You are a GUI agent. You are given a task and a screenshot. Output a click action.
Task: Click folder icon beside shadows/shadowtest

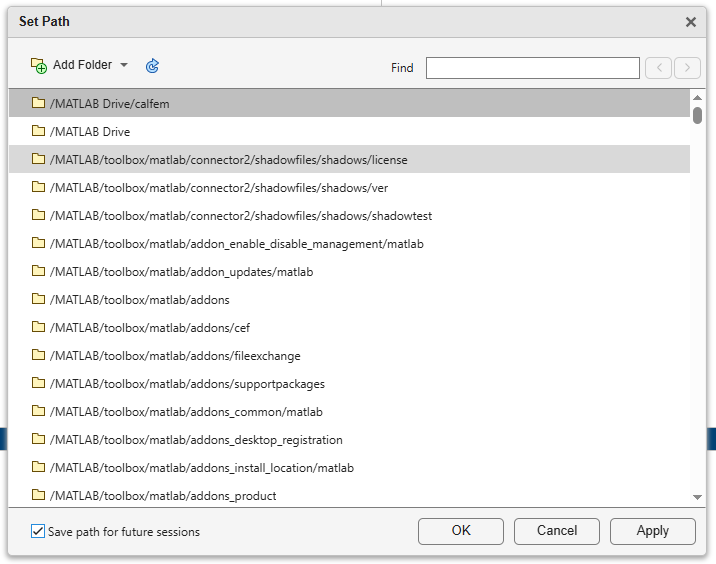click(38, 215)
